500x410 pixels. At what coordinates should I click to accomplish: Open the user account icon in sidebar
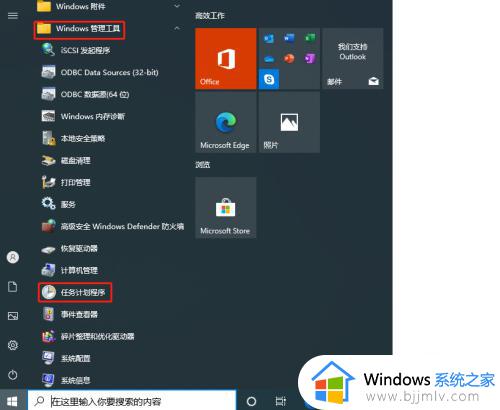tap(13, 257)
